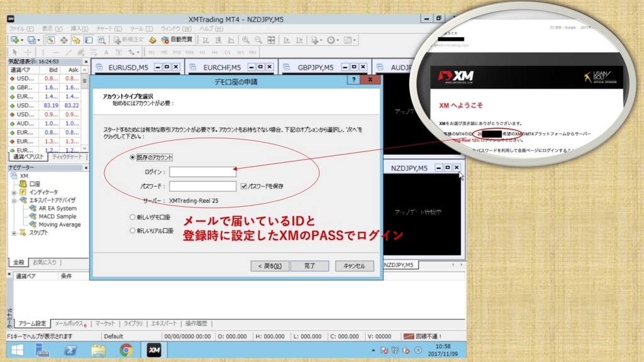
Task: Toggle the Terminal window icon
Action: [x=89, y=40]
